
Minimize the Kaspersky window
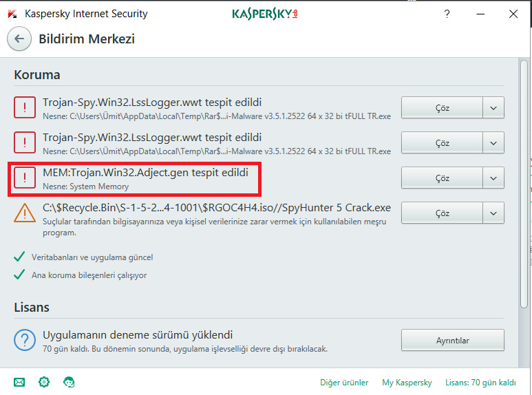[x=480, y=14]
